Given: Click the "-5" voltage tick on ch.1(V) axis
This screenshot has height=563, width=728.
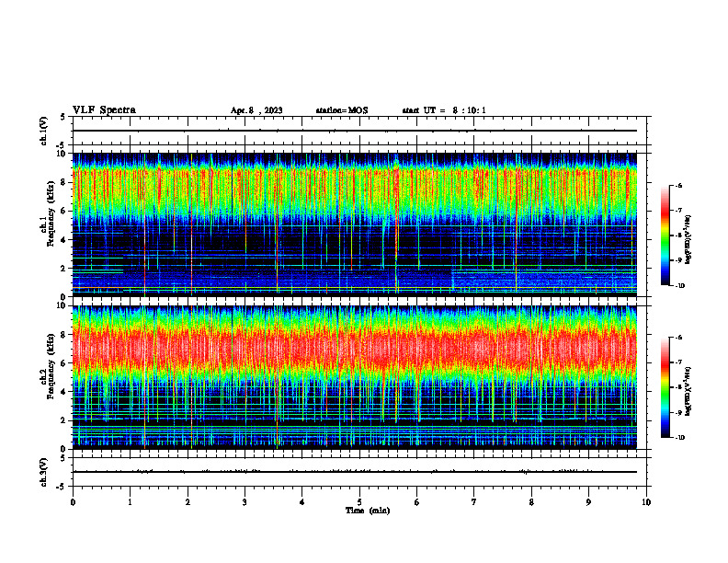Looking at the screenshot, I should point(62,145).
